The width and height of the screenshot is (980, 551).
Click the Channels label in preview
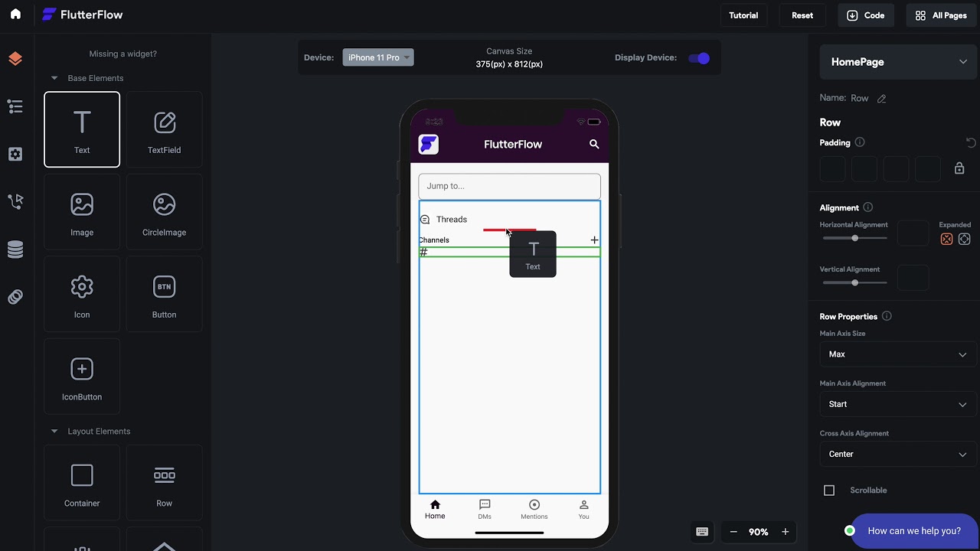[x=434, y=240]
